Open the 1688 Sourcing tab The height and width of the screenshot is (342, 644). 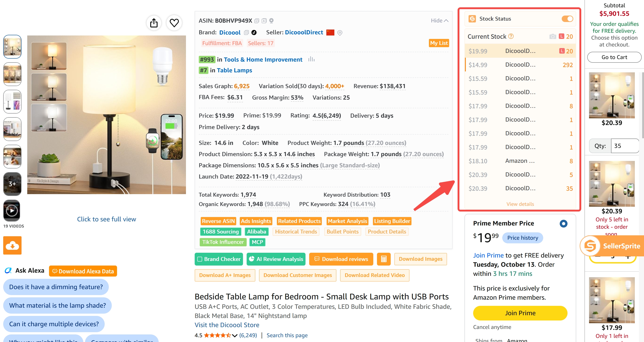[x=221, y=232]
